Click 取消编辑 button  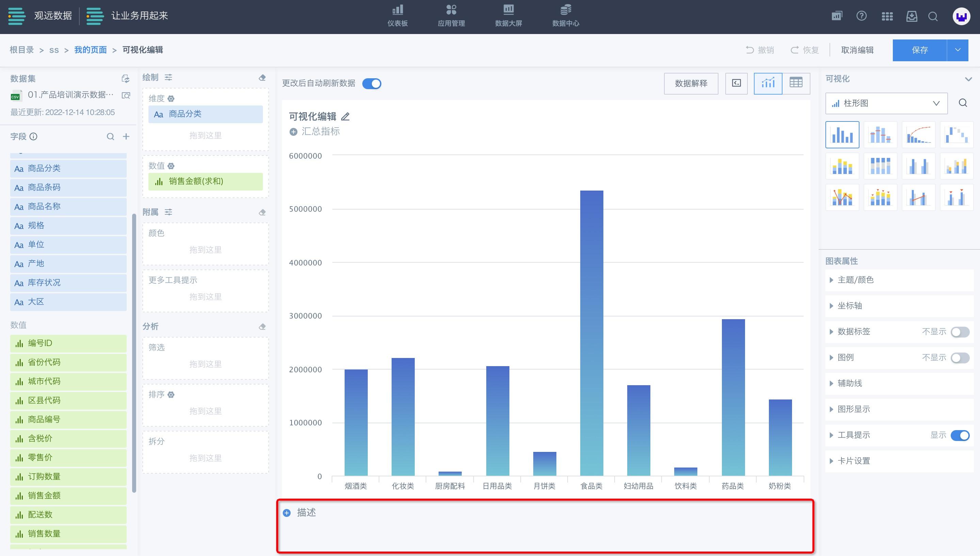(857, 50)
